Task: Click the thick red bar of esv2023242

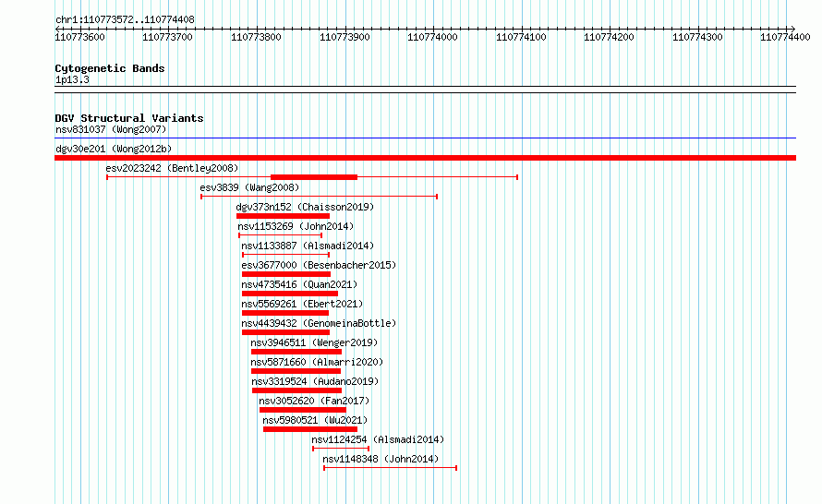Action: 314,177
